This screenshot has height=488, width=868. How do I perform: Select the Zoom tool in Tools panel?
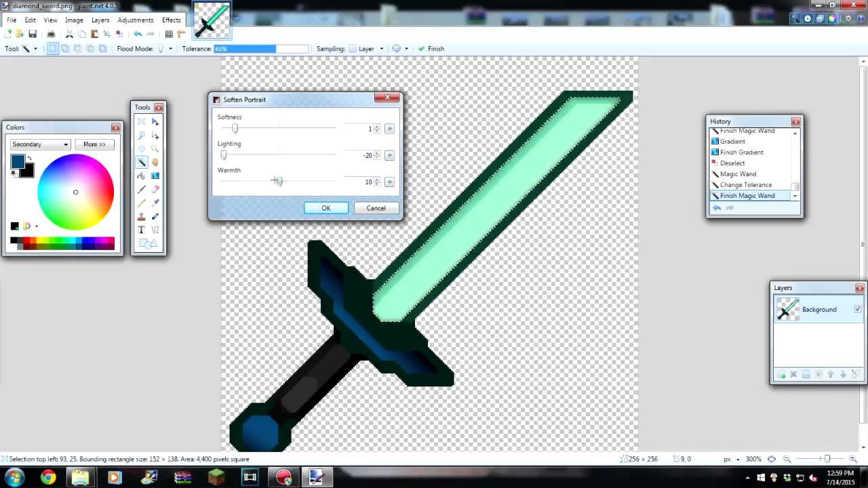(155, 148)
